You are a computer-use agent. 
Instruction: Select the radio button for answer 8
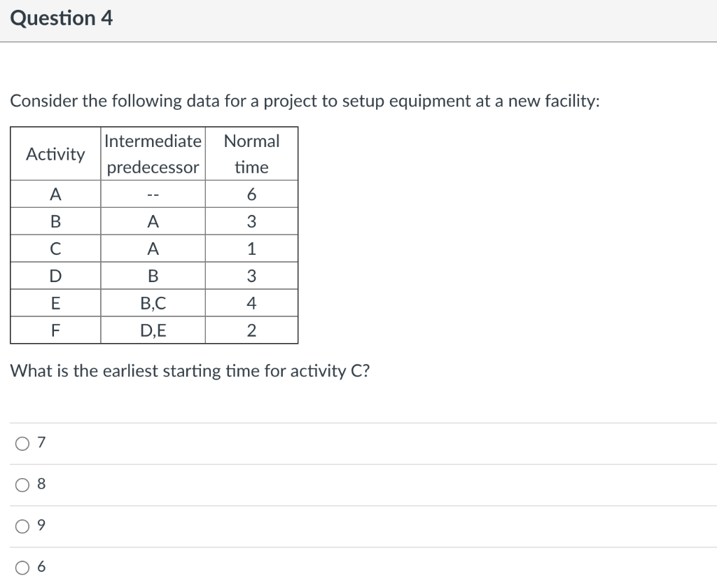click(x=22, y=483)
